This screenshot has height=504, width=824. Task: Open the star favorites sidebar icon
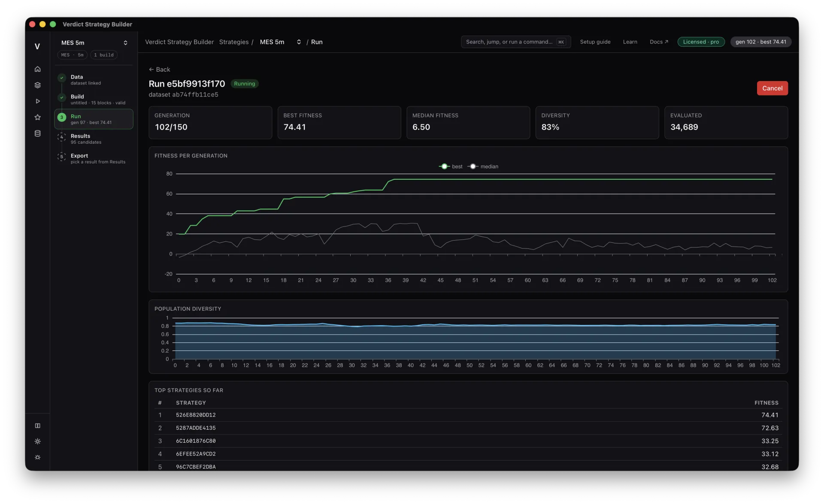click(37, 117)
